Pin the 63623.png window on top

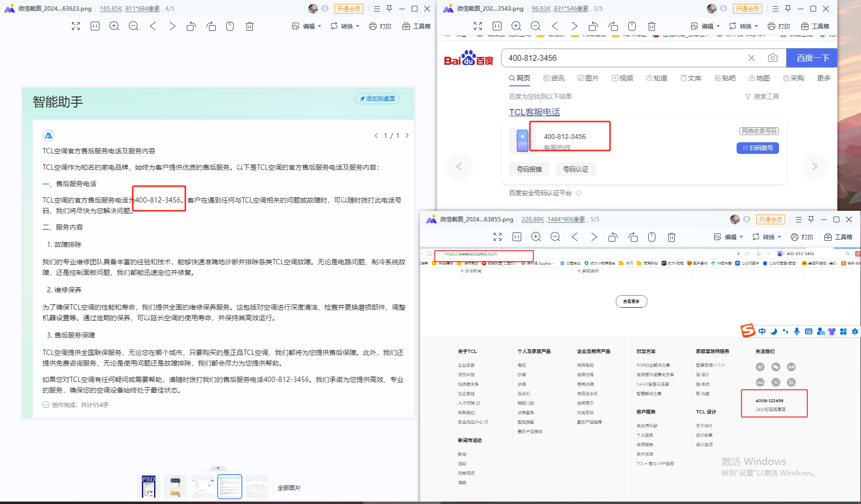pos(389,9)
